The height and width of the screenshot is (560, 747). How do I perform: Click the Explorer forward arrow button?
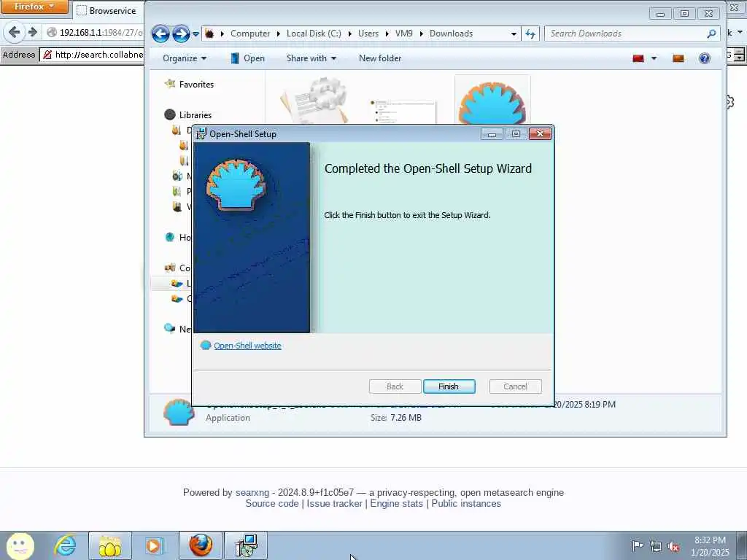181,34
